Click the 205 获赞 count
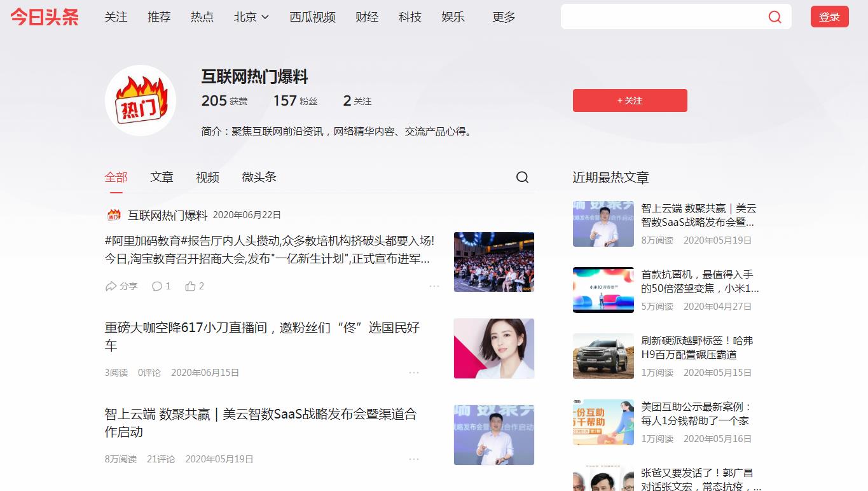Screen dimensions: 868x491 point(224,100)
